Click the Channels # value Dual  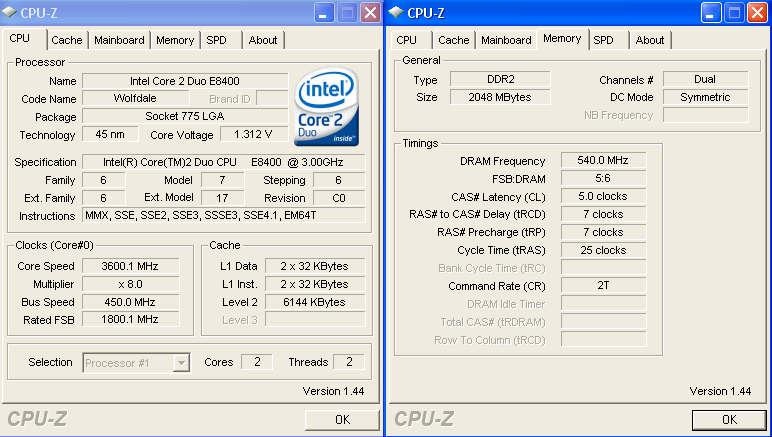click(x=706, y=79)
